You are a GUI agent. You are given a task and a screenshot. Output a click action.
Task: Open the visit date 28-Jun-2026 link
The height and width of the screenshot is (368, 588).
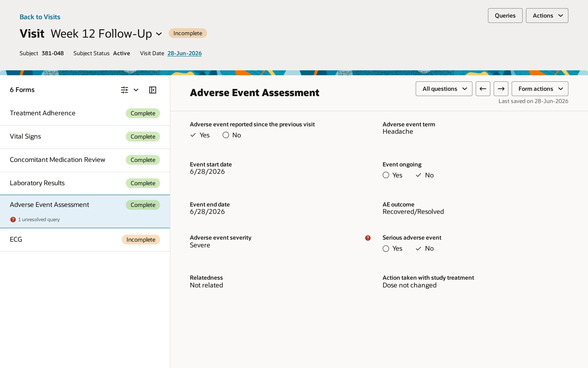pyautogui.click(x=184, y=53)
